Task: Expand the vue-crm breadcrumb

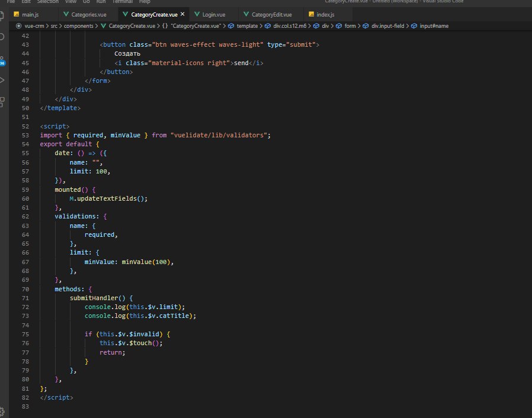Action: click(34, 26)
